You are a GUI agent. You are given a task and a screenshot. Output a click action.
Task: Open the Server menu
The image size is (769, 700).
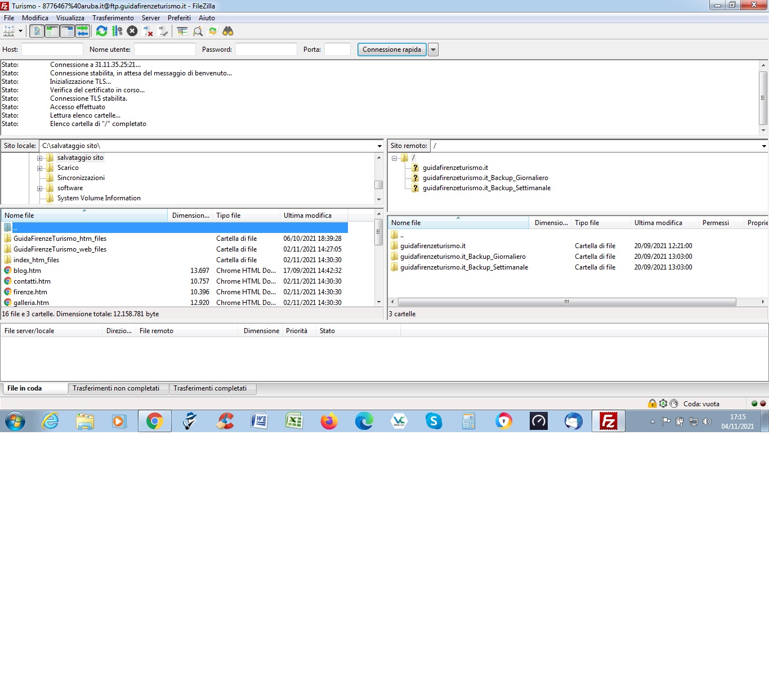pos(151,18)
